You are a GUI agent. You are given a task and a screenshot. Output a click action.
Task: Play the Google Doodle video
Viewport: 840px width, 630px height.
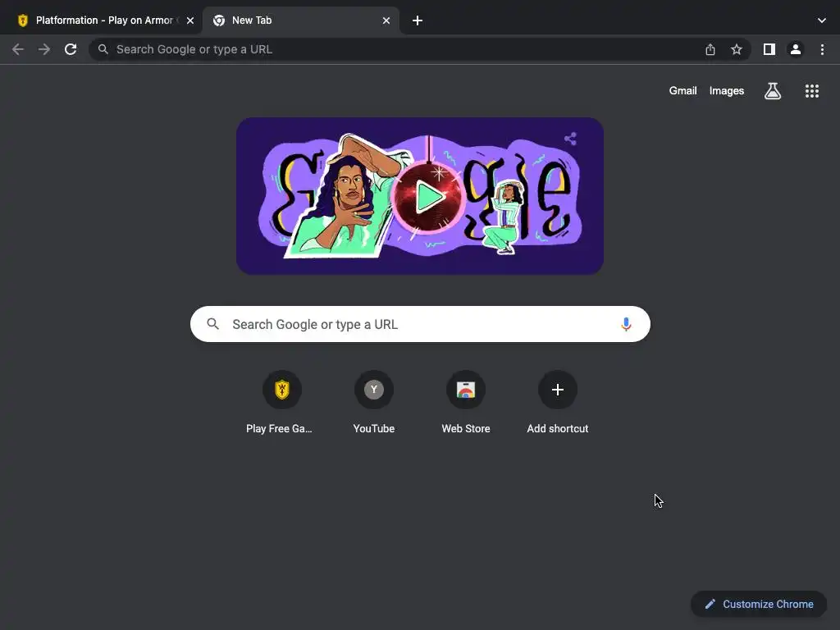click(x=427, y=197)
